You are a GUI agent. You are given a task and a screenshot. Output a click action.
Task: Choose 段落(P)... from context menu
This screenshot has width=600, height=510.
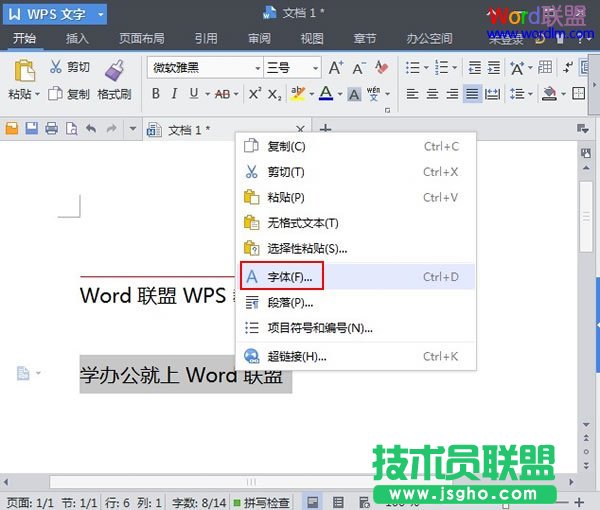coord(355,303)
